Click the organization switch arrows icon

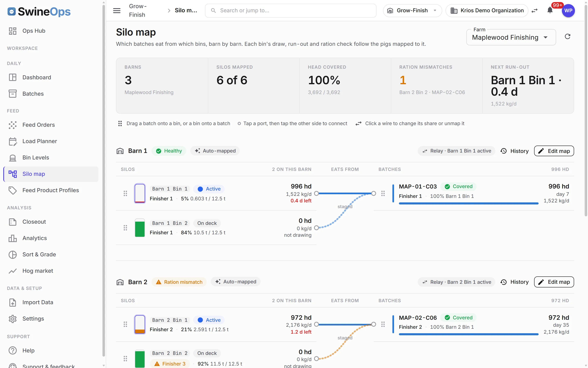(535, 10)
